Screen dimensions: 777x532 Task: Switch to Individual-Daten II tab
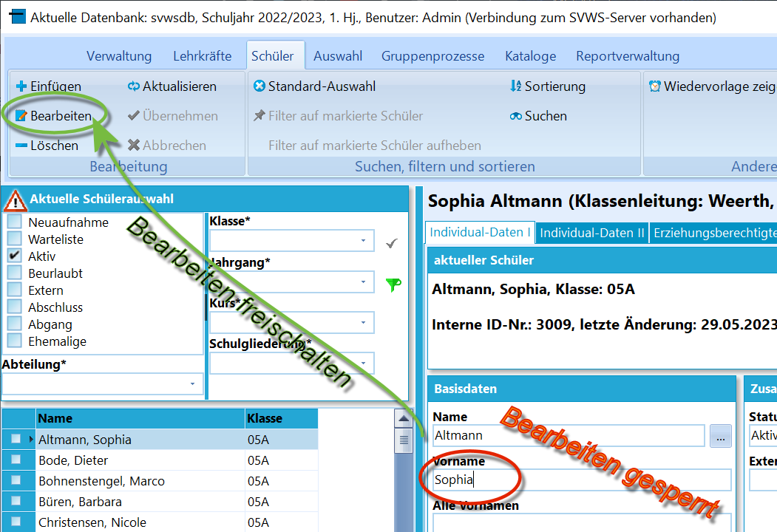coord(592,233)
